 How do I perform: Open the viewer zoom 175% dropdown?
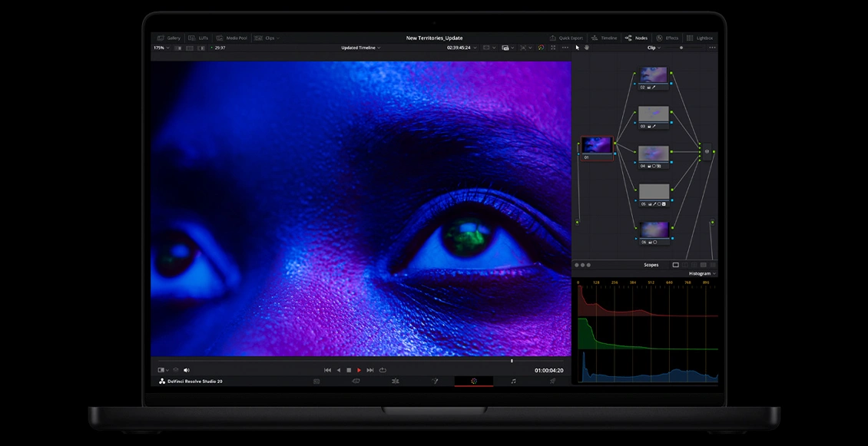click(160, 47)
